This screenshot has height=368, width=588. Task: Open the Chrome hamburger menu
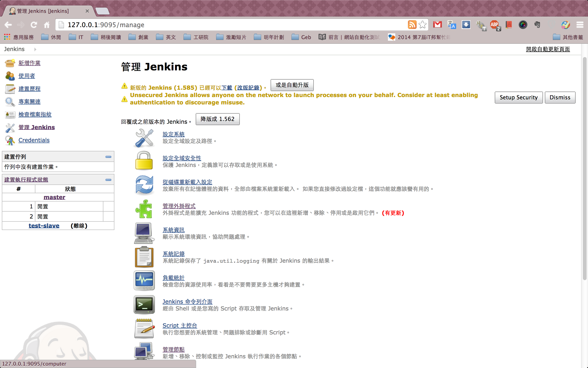[580, 25]
